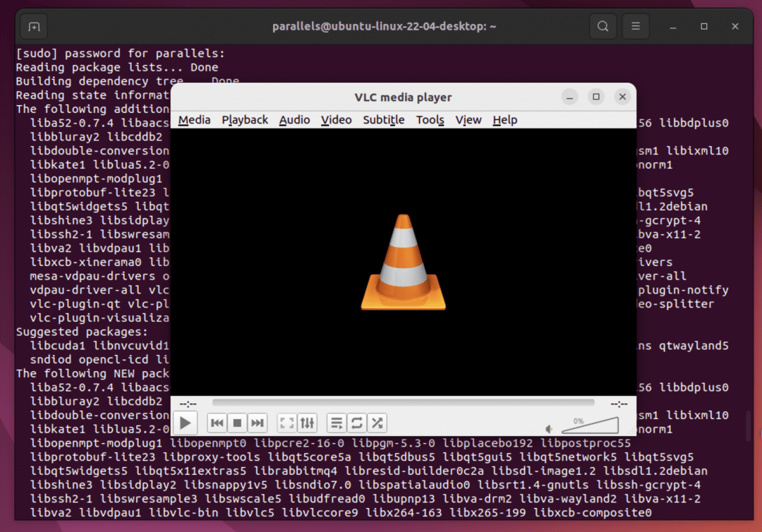Open the Media menu

(194, 120)
